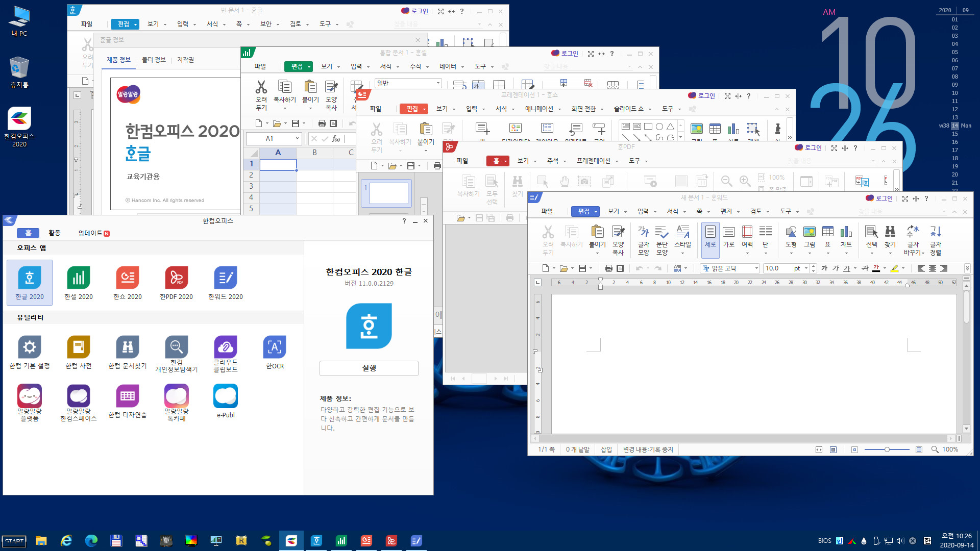
Task: Open font size unit pt dropdown in 한워드
Action: [x=806, y=268]
